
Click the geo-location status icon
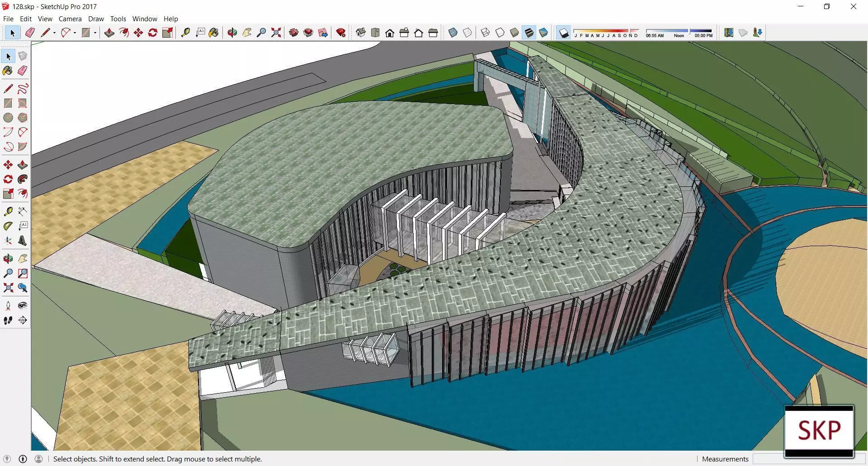[x=7, y=459]
